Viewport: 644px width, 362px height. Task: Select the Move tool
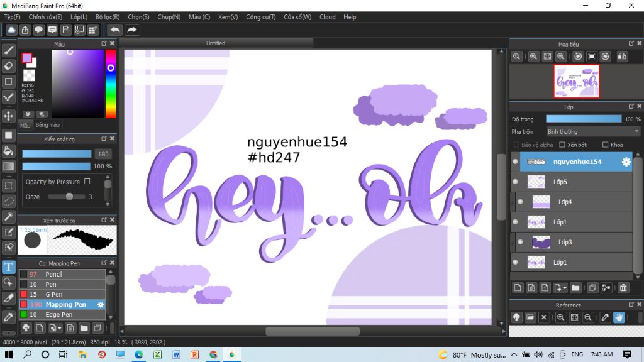[9, 116]
